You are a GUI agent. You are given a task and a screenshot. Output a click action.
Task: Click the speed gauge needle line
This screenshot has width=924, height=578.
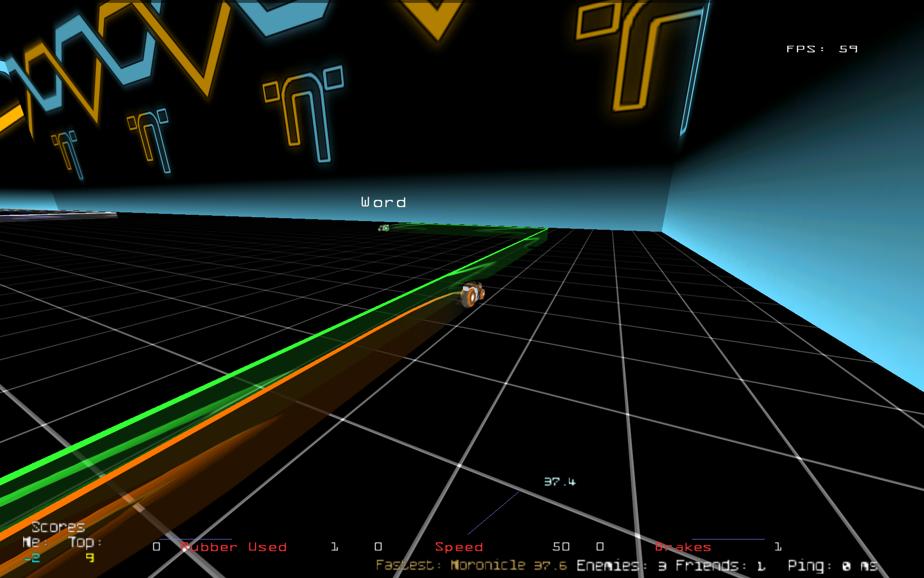493,513
